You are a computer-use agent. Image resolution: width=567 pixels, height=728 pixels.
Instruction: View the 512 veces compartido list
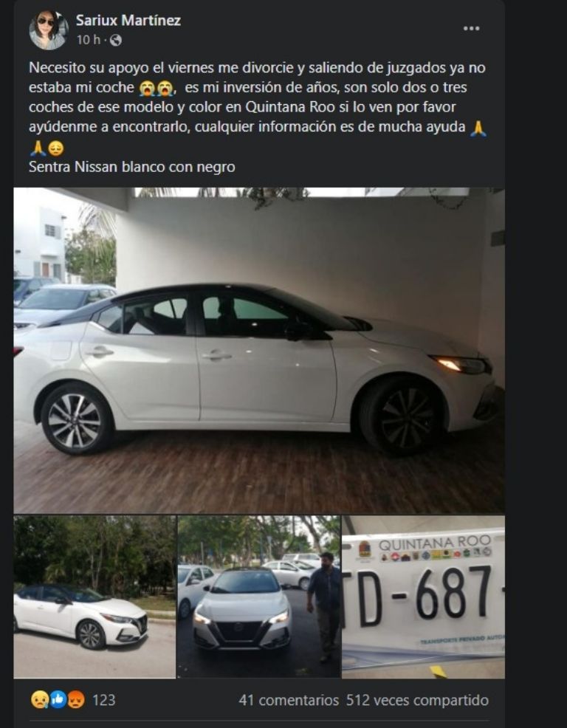(417, 700)
